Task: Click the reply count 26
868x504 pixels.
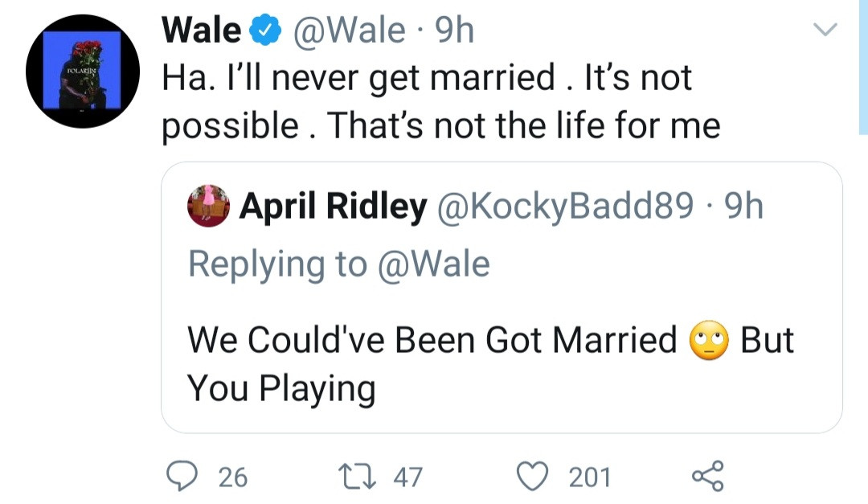Action: [233, 477]
